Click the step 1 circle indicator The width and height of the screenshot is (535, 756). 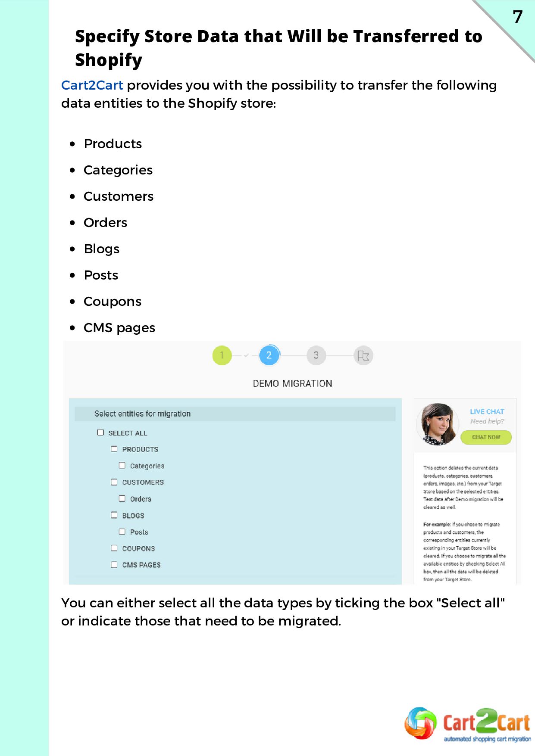click(x=222, y=355)
